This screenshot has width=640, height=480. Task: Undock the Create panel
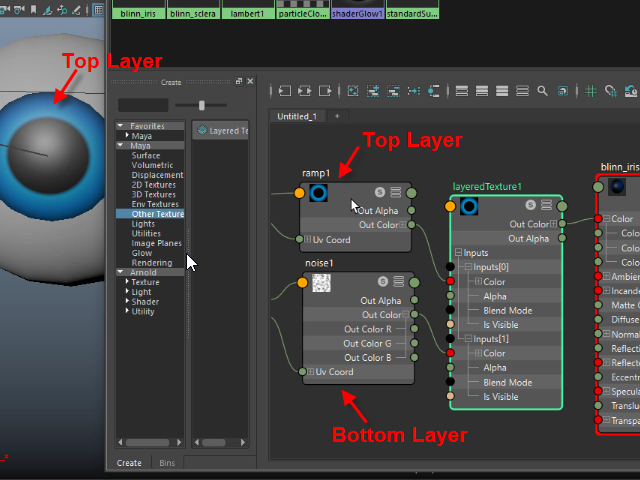238,82
